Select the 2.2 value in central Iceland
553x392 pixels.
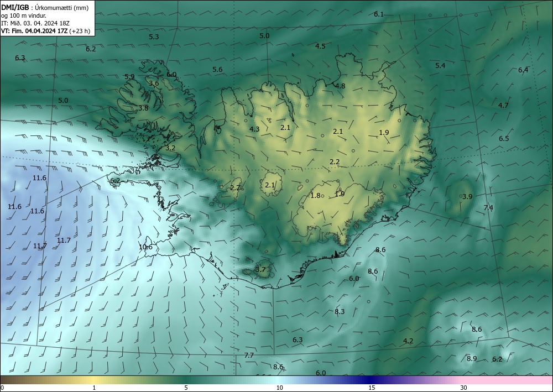click(335, 162)
